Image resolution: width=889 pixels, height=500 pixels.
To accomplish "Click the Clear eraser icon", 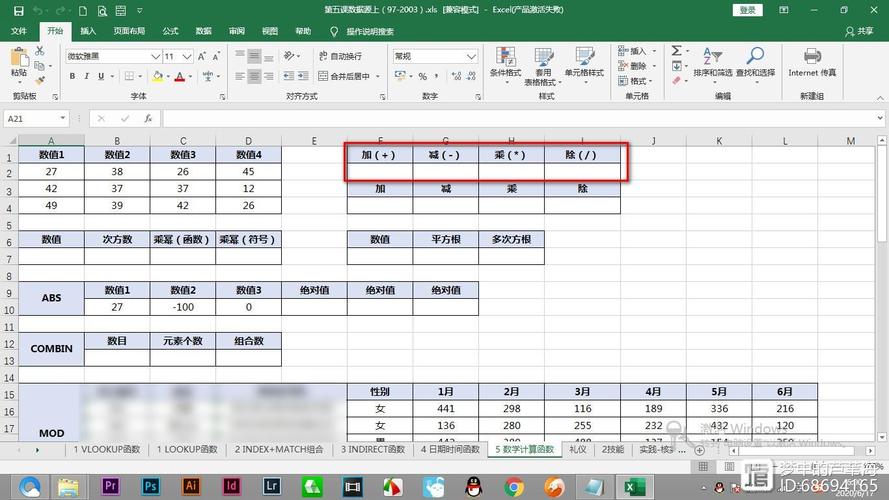I will (x=677, y=81).
